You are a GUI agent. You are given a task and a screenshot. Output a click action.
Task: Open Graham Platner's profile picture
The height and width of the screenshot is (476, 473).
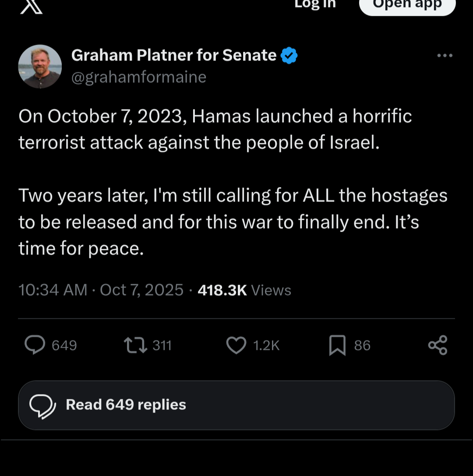pos(40,67)
